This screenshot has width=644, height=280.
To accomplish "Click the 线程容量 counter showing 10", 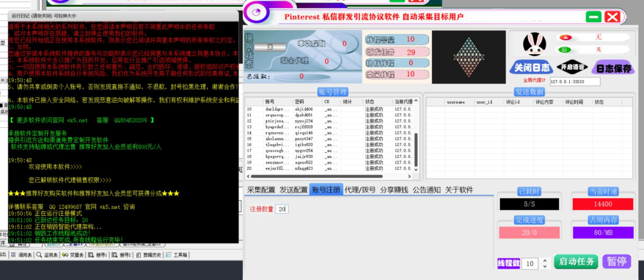I will tap(397, 40).
